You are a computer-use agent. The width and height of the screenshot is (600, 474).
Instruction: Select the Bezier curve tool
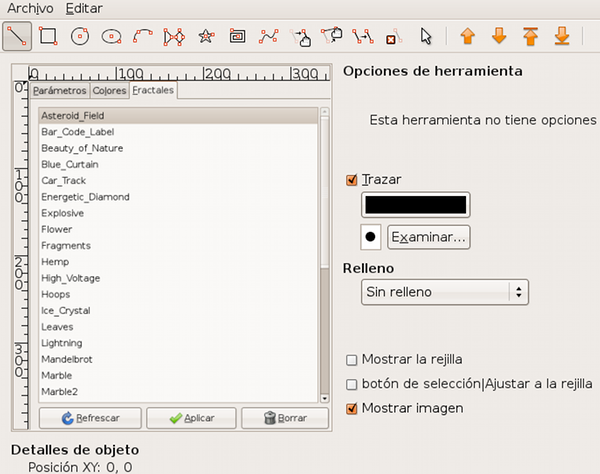click(269, 36)
